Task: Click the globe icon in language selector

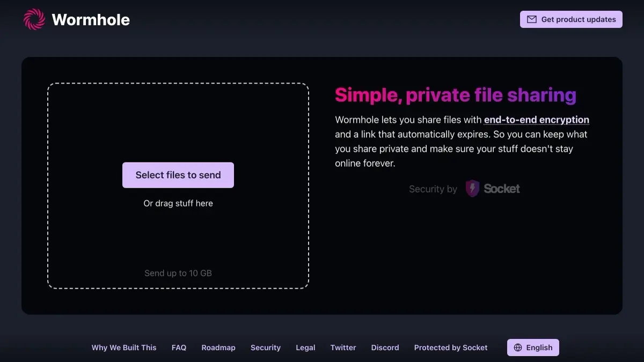Action: [518, 348]
